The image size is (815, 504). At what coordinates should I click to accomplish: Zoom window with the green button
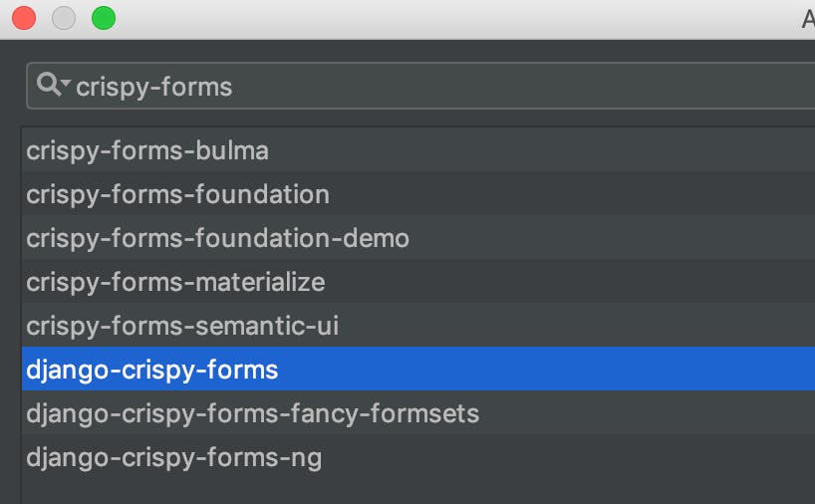point(103,18)
